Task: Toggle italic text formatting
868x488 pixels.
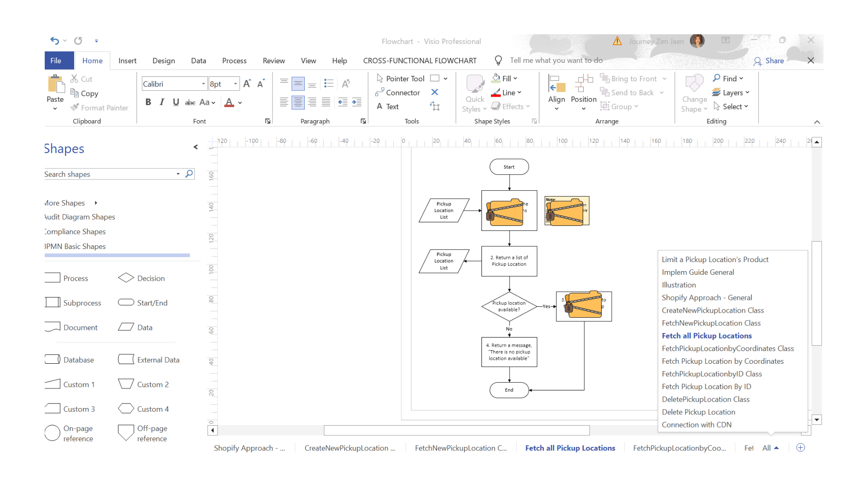Action: [162, 102]
